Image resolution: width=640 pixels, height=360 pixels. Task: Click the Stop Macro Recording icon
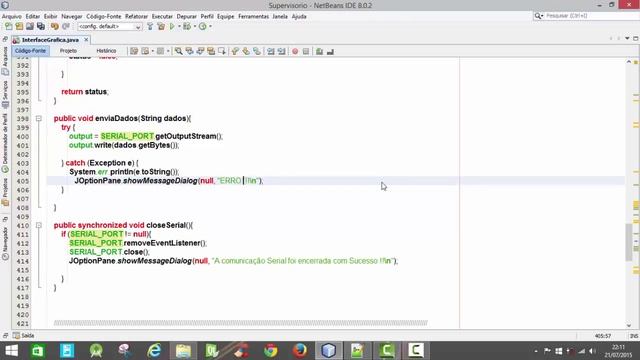click(x=306, y=51)
